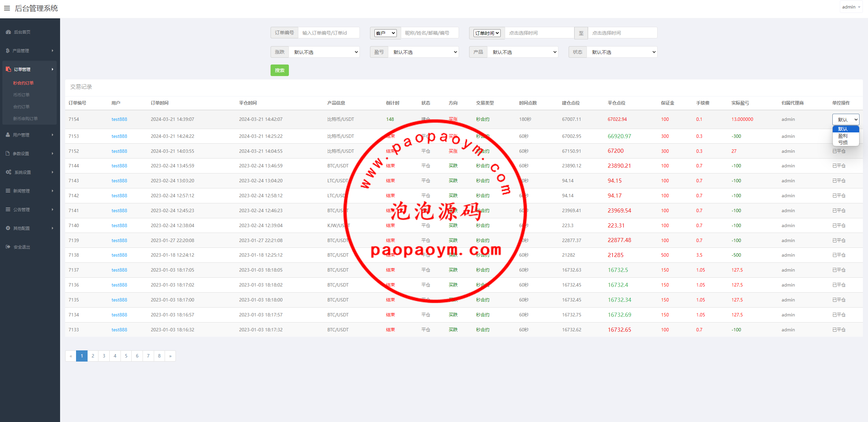Screen dimensions: 868x422
Task: Click order number 7153 cell
Action: (74, 136)
